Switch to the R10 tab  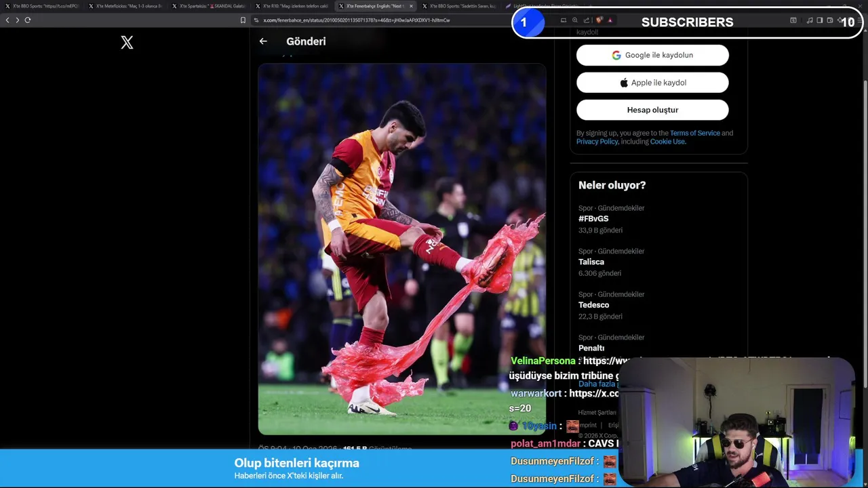pos(292,6)
